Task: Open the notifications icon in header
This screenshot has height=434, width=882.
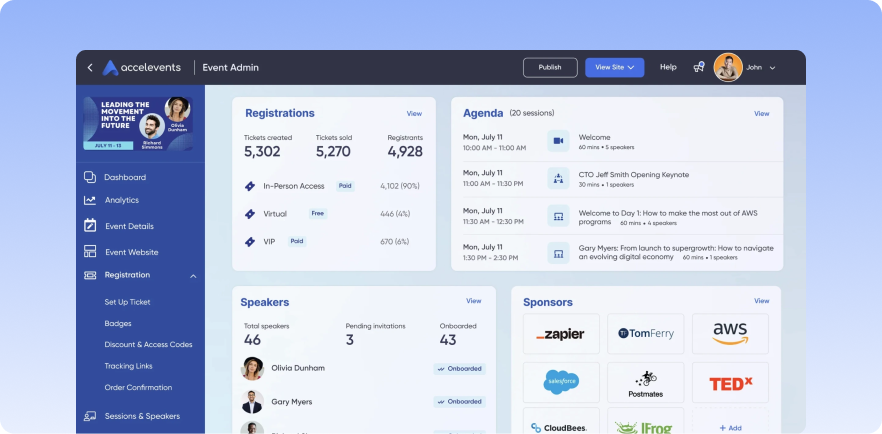Action: [x=698, y=67]
